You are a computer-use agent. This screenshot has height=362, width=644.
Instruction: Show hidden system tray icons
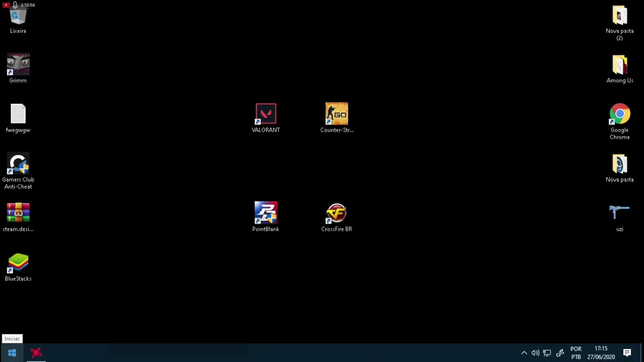524,353
